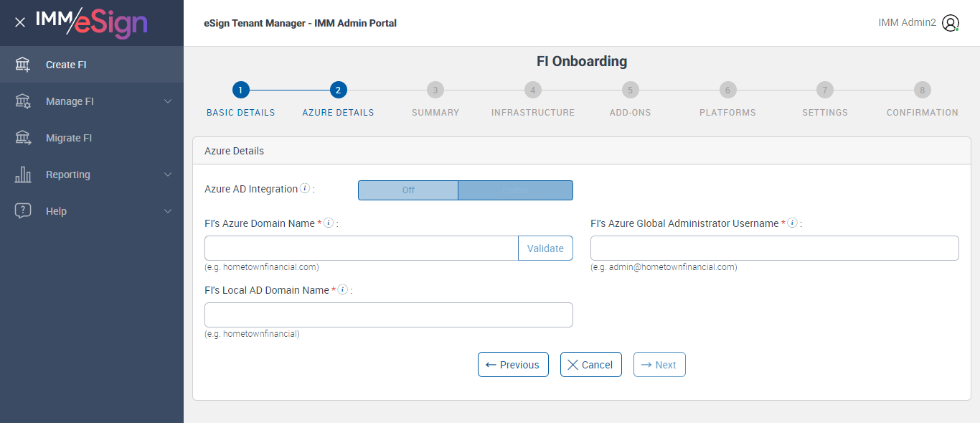Go to the SUMMARY step label
Screen dimensions: 980x423
(x=435, y=113)
